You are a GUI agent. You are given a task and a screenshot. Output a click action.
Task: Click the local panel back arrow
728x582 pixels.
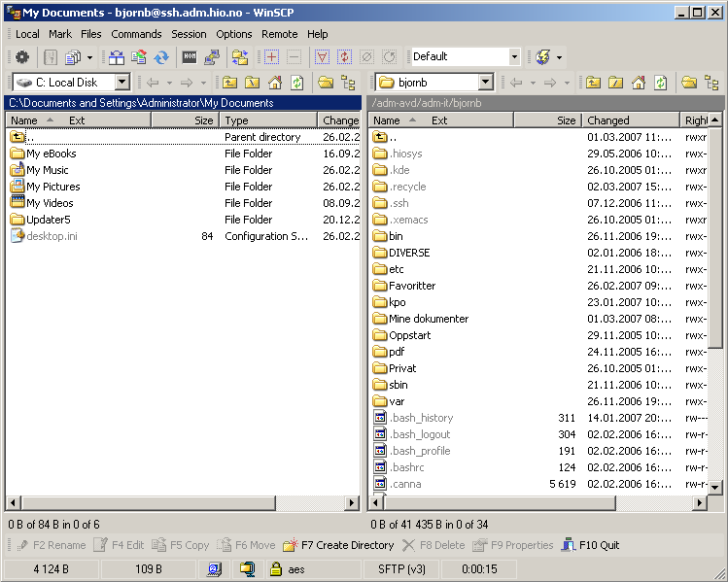tap(153, 83)
